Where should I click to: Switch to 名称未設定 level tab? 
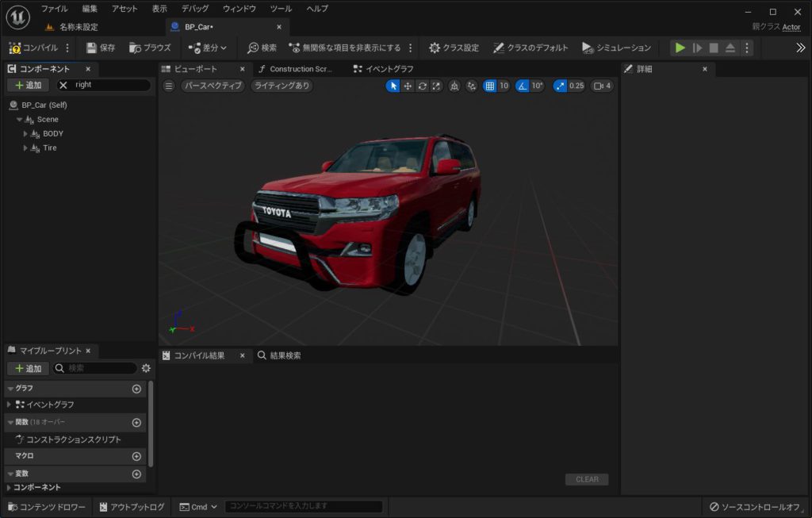click(x=71, y=27)
